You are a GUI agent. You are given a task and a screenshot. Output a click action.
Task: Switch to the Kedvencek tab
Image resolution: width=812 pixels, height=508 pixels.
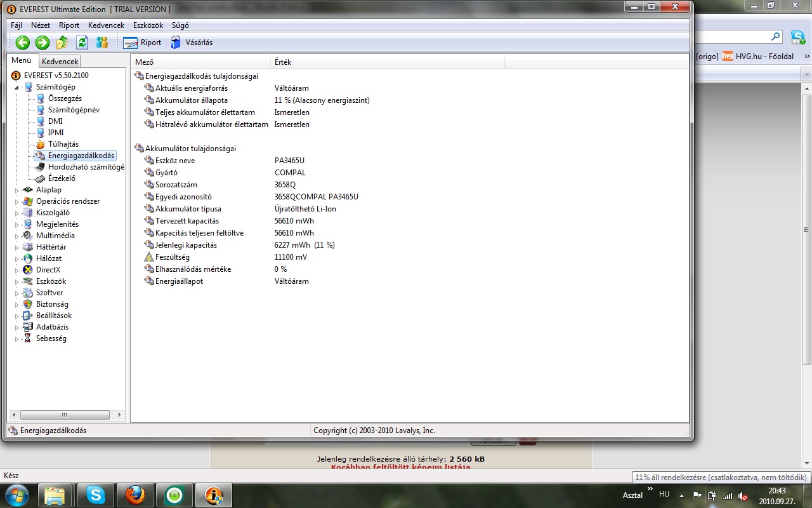tap(60, 62)
